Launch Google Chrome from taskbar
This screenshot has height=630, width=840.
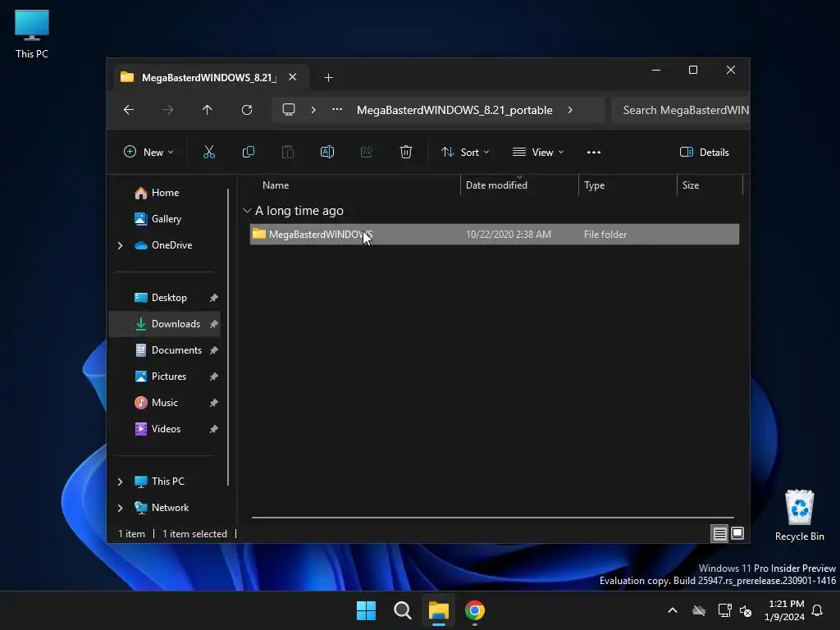coord(475,610)
